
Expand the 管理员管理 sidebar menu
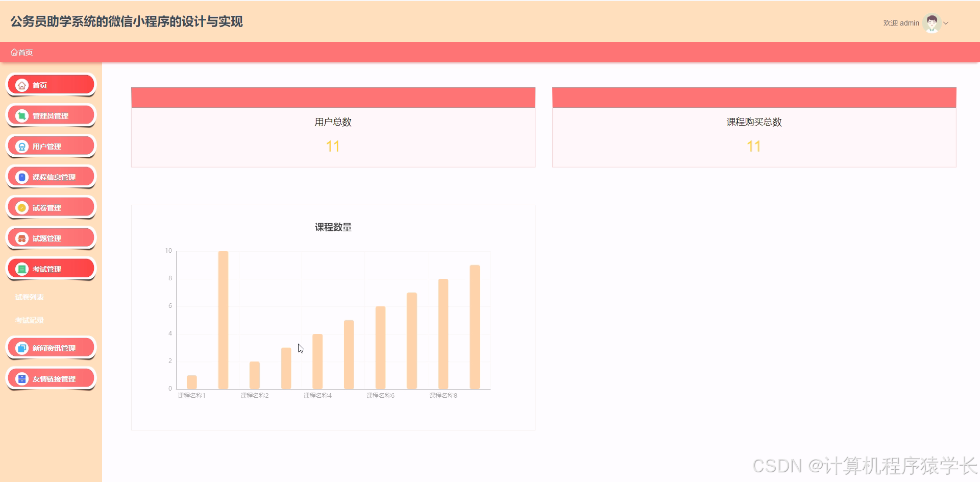click(51, 115)
